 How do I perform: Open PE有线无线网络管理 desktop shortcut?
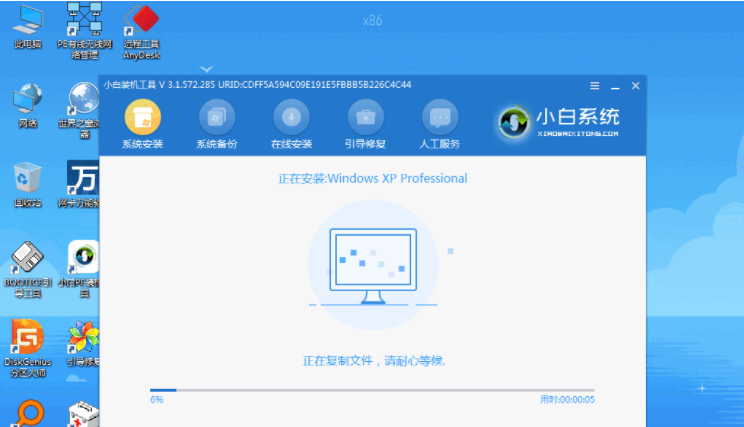[84, 30]
